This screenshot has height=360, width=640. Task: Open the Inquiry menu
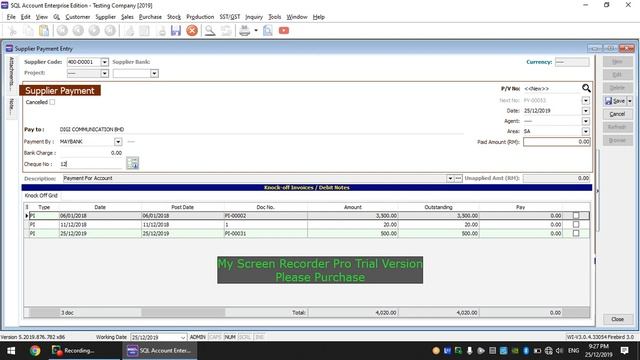254,17
